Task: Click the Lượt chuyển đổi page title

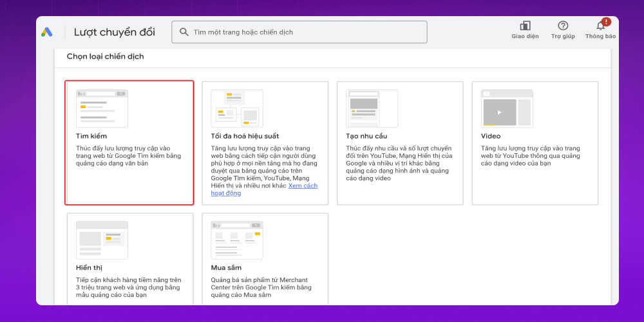Action: (x=115, y=32)
